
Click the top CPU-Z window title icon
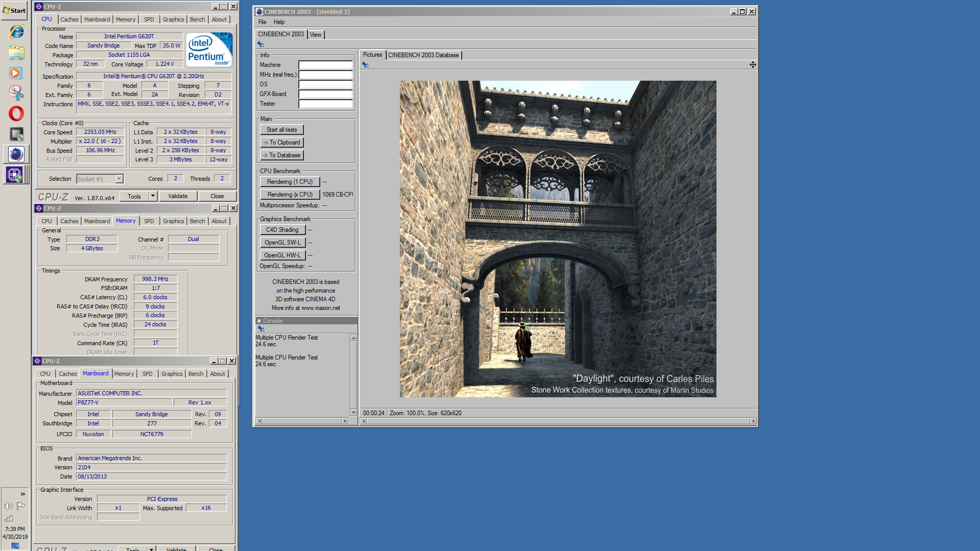point(39,7)
